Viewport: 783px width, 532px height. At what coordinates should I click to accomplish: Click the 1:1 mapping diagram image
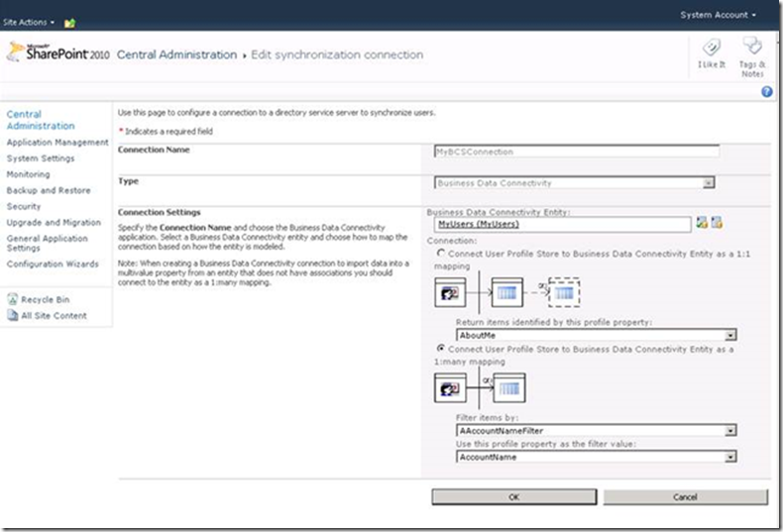click(x=507, y=292)
